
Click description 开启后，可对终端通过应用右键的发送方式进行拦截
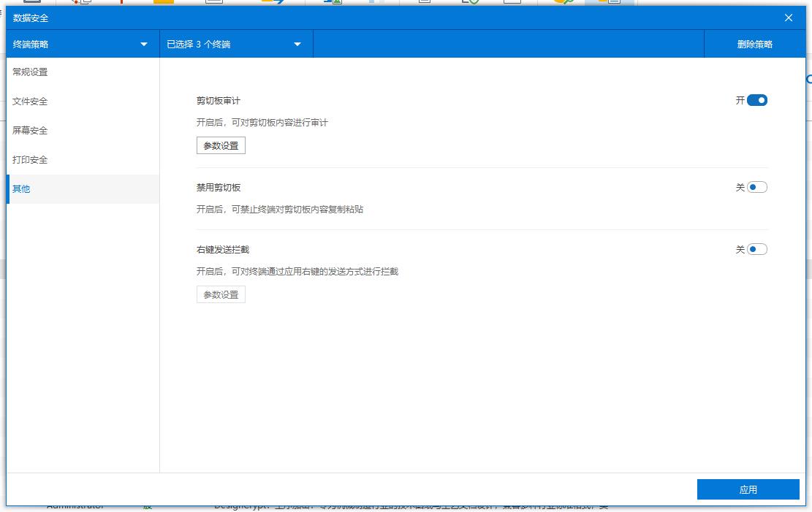[x=297, y=272]
